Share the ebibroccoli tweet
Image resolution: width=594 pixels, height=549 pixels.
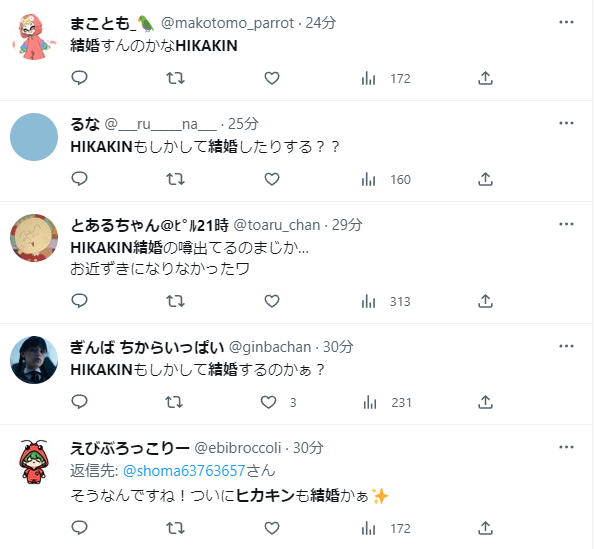(485, 528)
